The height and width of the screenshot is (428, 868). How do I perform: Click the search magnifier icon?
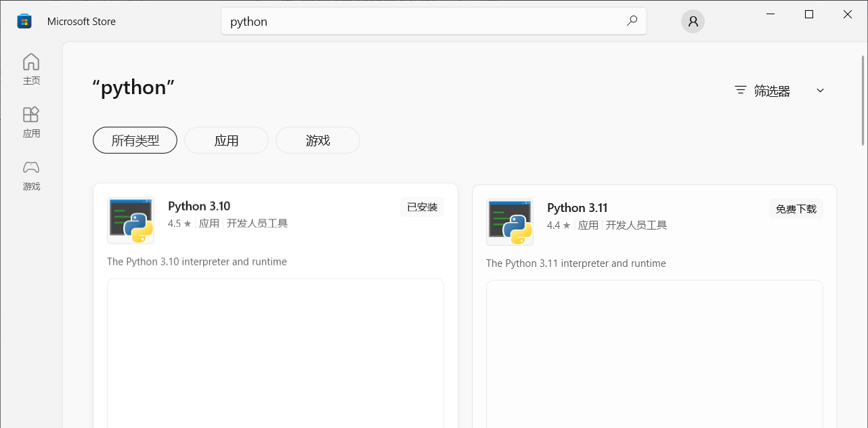(632, 21)
